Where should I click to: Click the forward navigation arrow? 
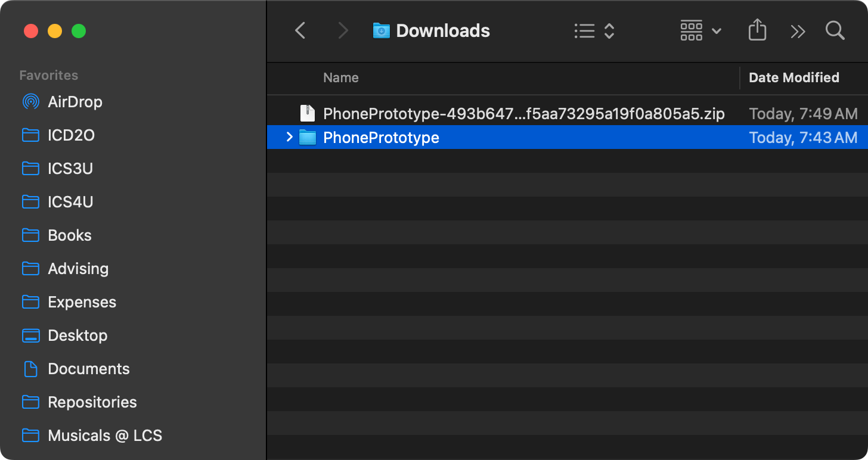point(343,31)
